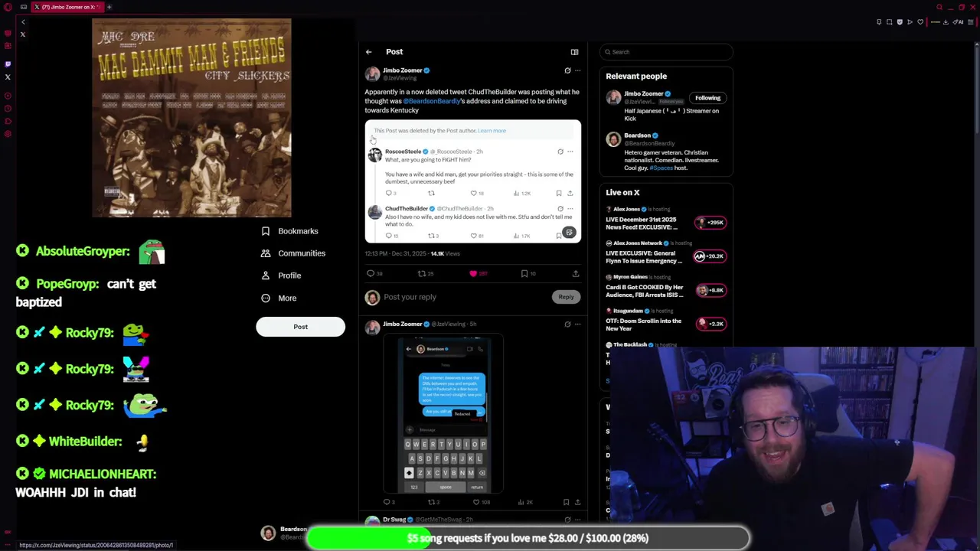Click Grok icon on ChudTheBuilder's quoted tweet
980x551 pixels.
point(560,208)
